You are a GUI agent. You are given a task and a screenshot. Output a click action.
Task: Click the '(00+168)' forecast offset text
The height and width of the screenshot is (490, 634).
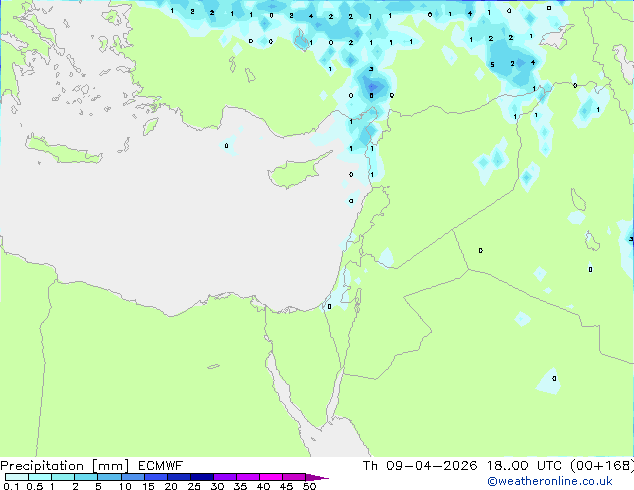[602, 466]
